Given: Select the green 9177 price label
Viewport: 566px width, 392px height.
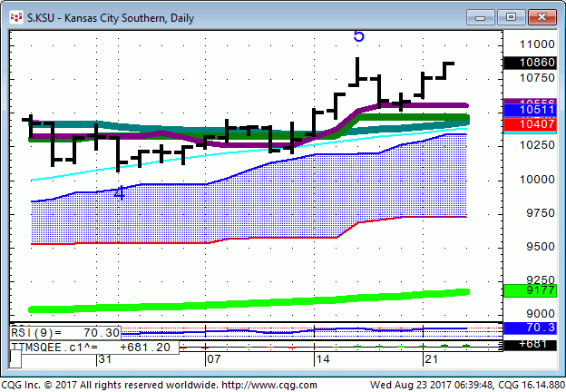Looking at the screenshot, I should [530, 290].
